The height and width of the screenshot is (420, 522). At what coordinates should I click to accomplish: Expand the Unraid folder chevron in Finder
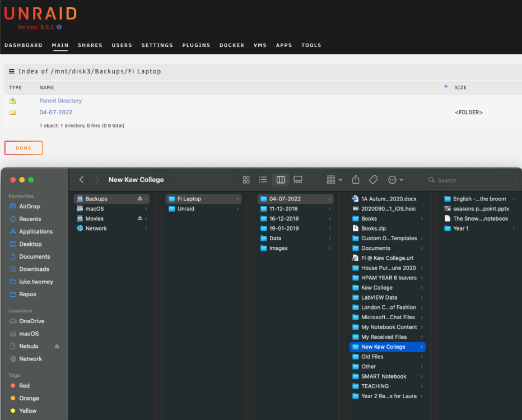(237, 209)
